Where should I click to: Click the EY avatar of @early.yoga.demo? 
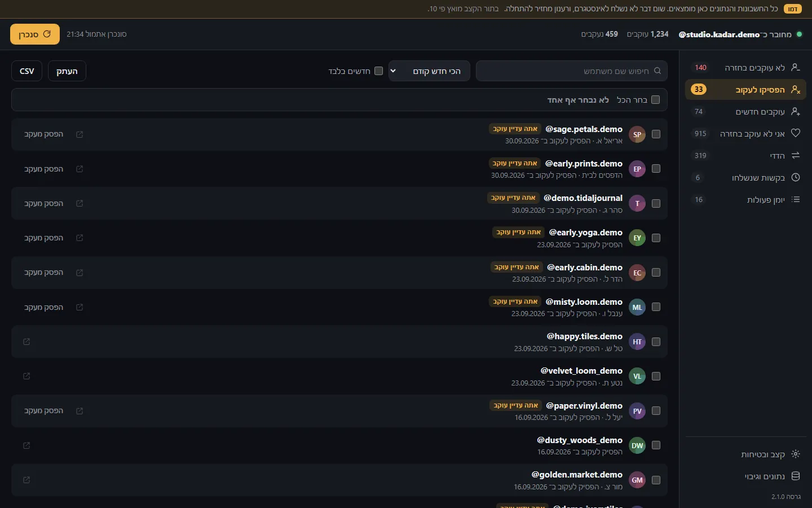point(637,238)
